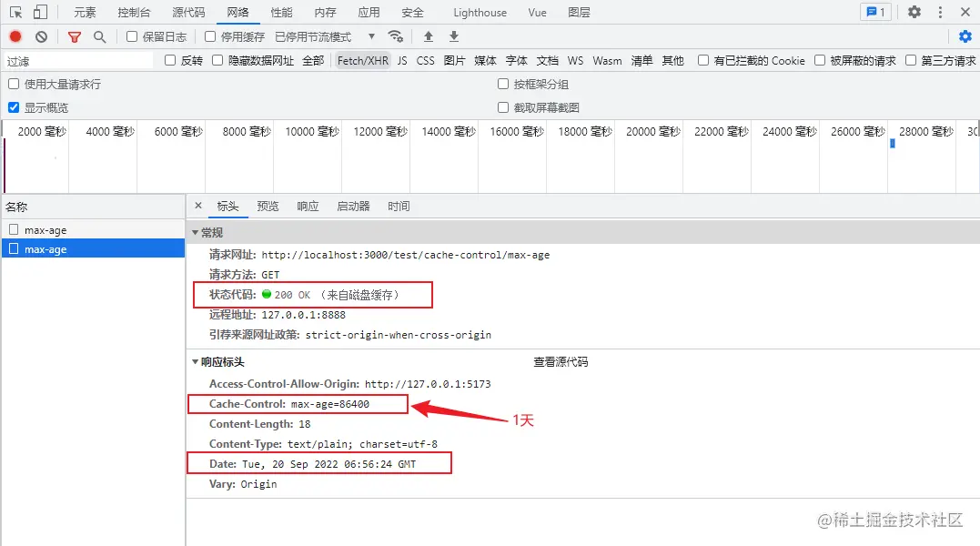Filter requests by 字体 type
The width and height of the screenshot is (980, 546).
click(516, 61)
